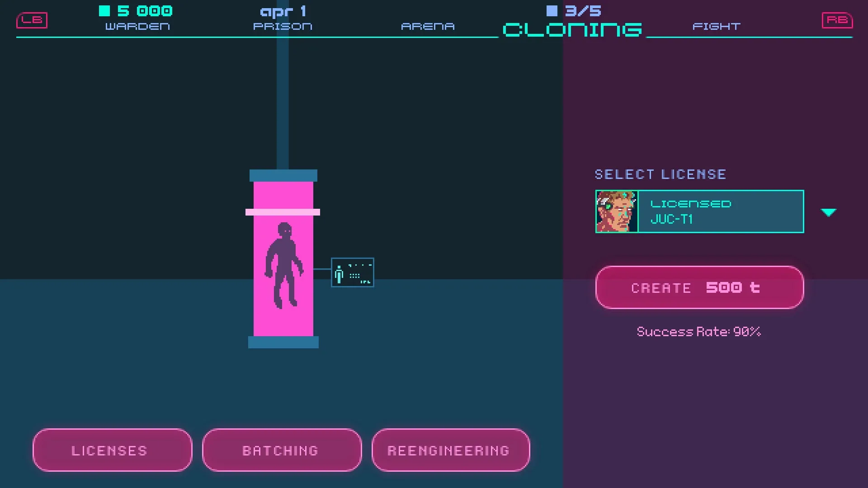The image size is (868, 488).
Task: Expand the license dropdown arrow
Action: tap(828, 212)
